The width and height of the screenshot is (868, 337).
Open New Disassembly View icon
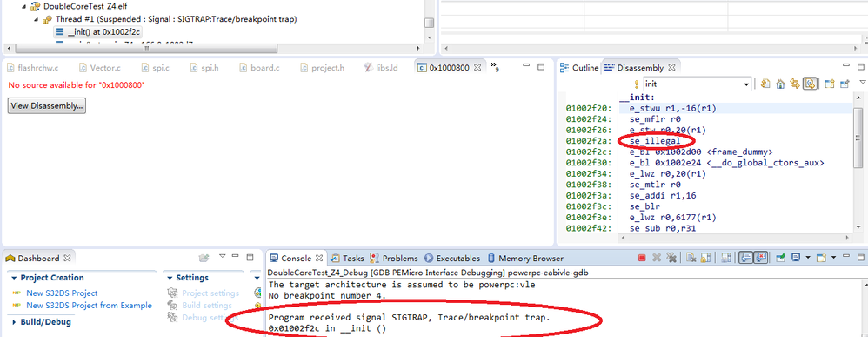tap(829, 84)
